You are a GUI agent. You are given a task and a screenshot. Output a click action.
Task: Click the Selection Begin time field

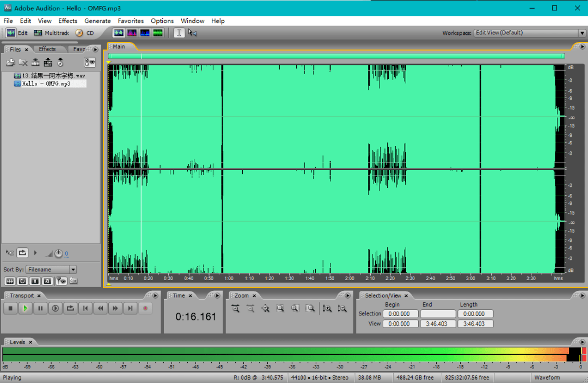[x=400, y=314]
